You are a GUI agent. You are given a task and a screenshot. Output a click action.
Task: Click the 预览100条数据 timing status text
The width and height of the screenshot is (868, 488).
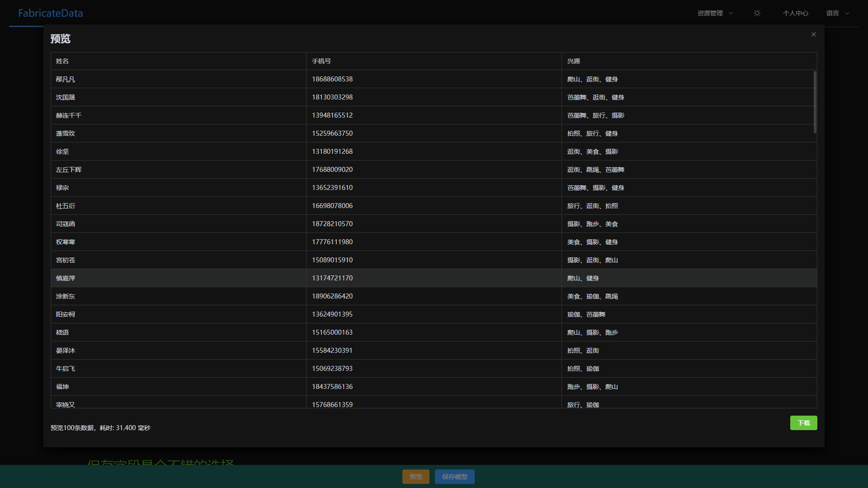[x=100, y=428]
